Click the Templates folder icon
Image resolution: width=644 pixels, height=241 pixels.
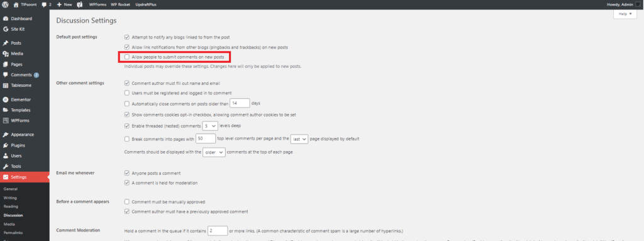click(x=5, y=110)
